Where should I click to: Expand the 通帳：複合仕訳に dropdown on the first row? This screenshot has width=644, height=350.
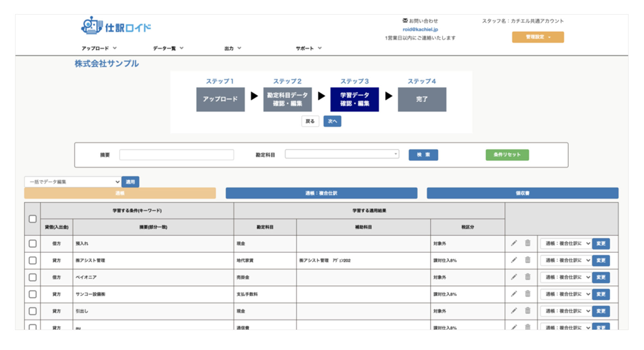(x=565, y=244)
